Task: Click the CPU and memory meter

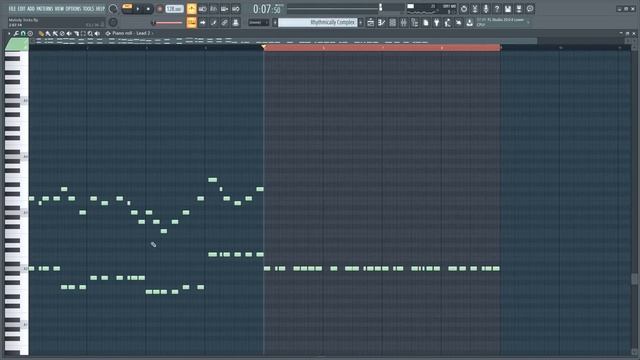Action: 432,9
